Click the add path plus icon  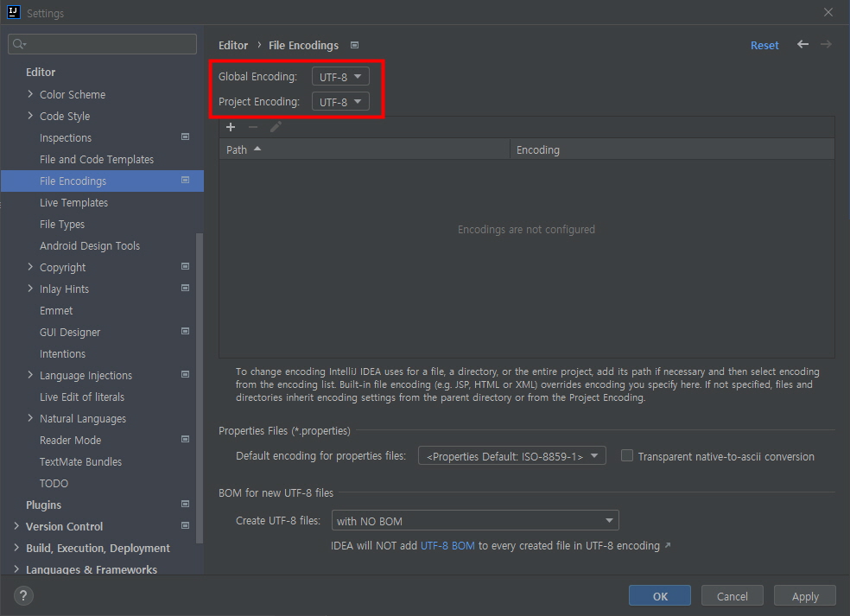231,127
